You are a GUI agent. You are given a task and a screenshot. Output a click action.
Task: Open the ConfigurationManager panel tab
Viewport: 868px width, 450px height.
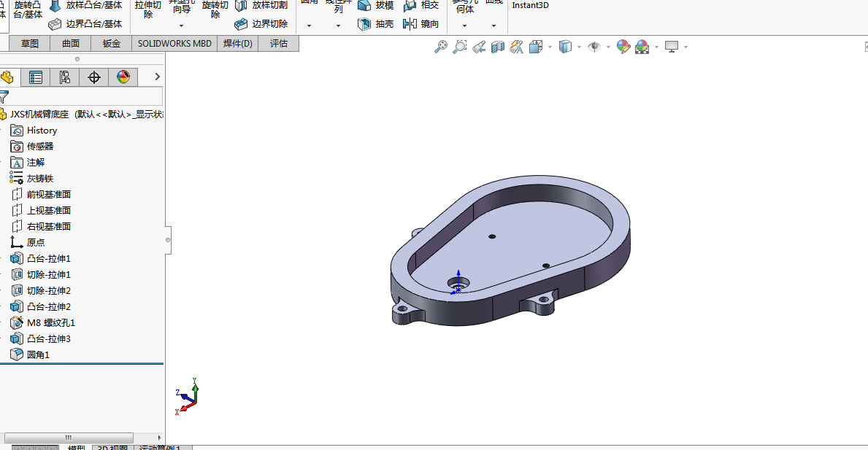click(x=65, y=77)
